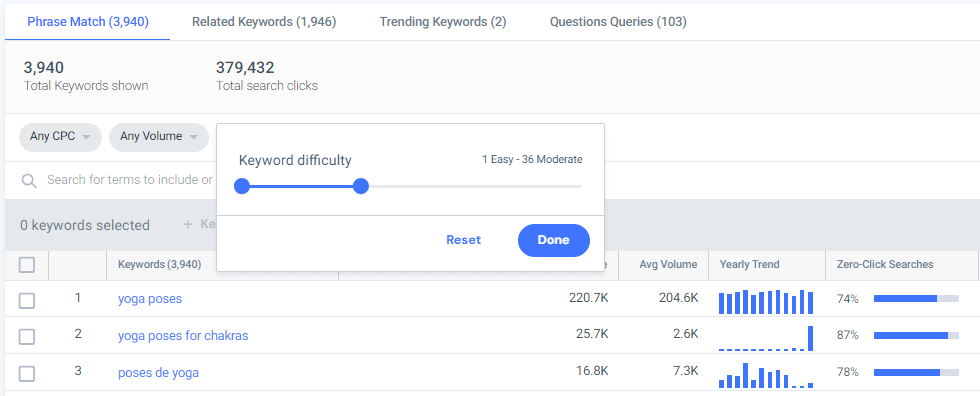Expand the Any CPC filter dropdown
The image size is (980, 396).
point(61,137)
